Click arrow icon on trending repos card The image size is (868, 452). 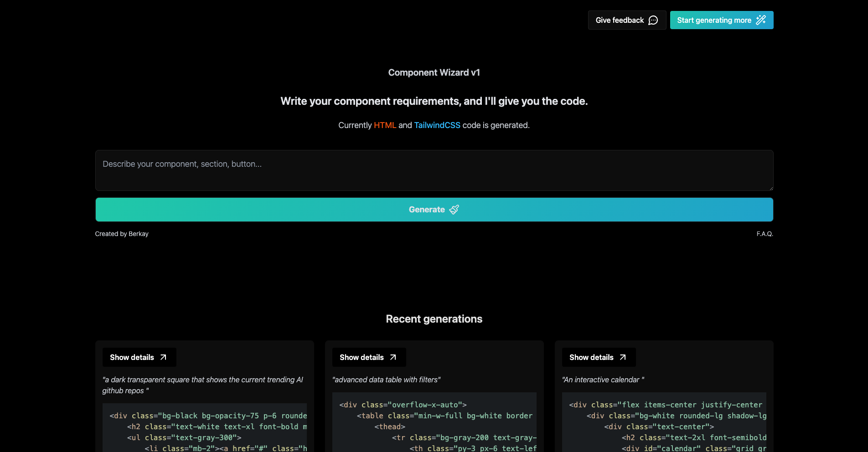coord(163,357)
